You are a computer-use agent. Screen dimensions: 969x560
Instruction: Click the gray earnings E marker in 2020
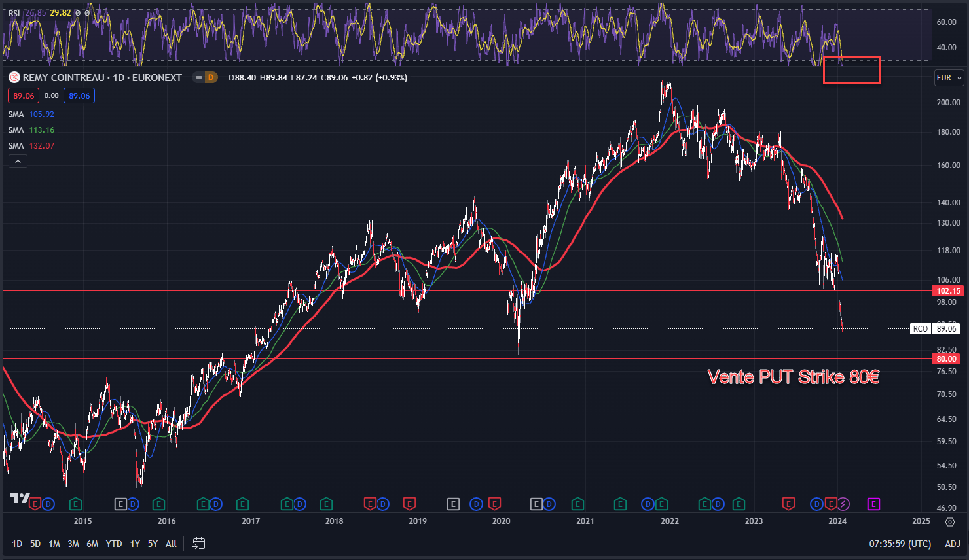[536, 504]
